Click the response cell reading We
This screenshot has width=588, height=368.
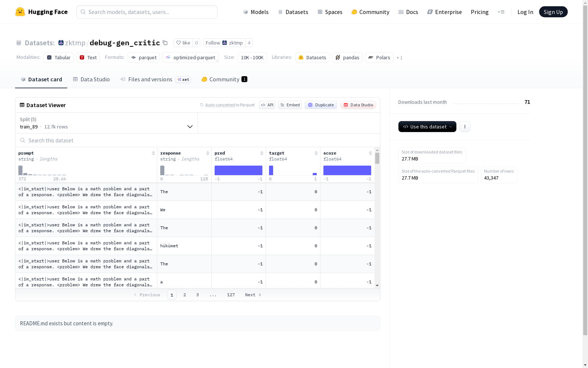click(184, 210)
